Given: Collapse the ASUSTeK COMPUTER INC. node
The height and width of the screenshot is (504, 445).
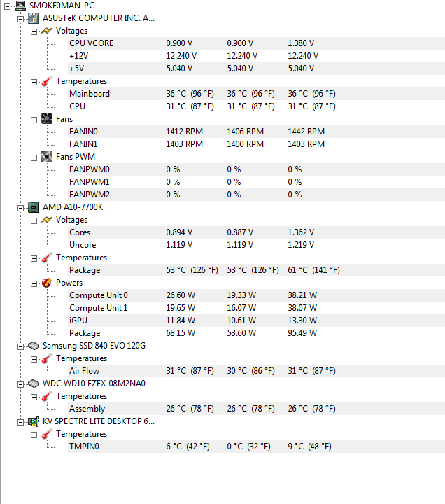Looking at the screenshot, I should click(x=20, y=19).
